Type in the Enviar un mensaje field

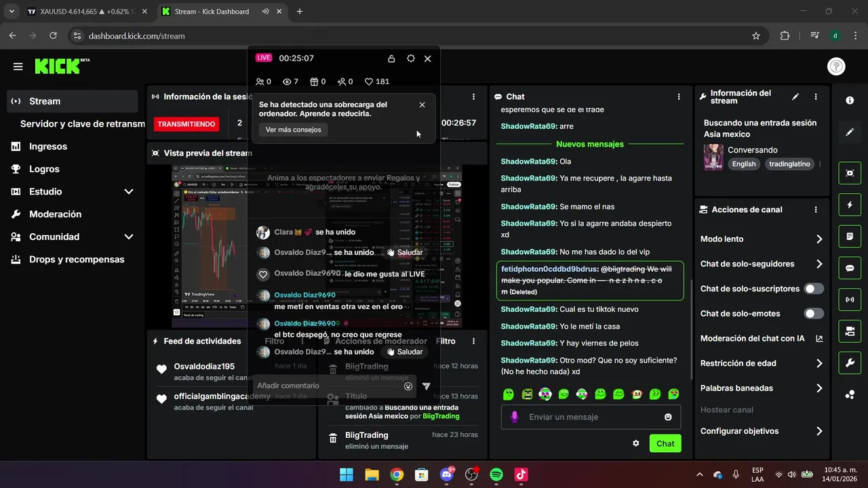coord(591,417)
